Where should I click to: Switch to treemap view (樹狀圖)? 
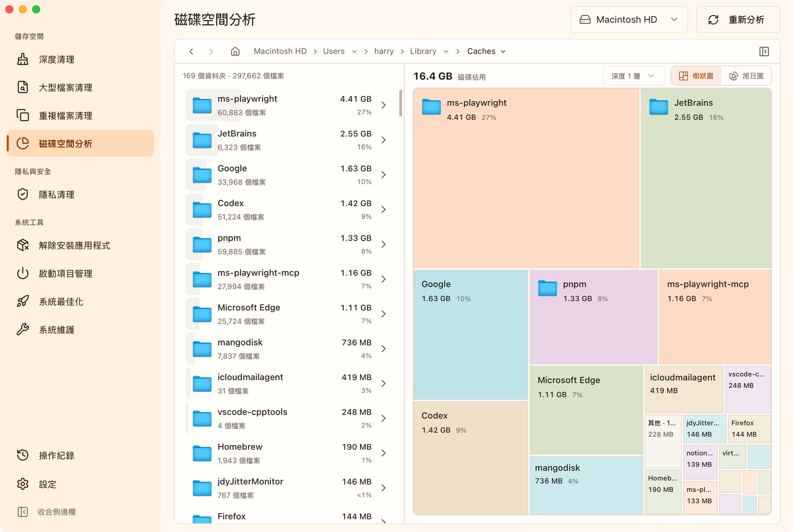pyautogui.click(x=696, y=76)
